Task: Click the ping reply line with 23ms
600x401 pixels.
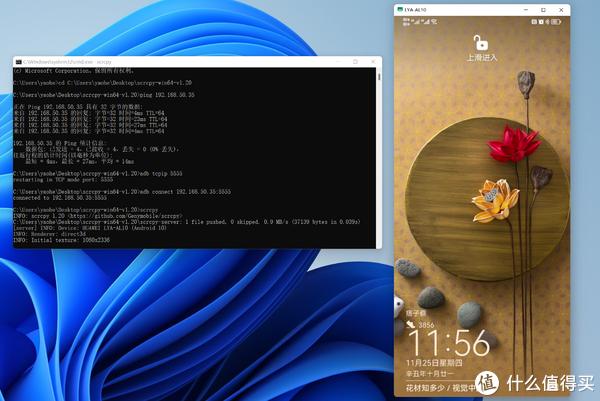Action: tap(90, 119)
